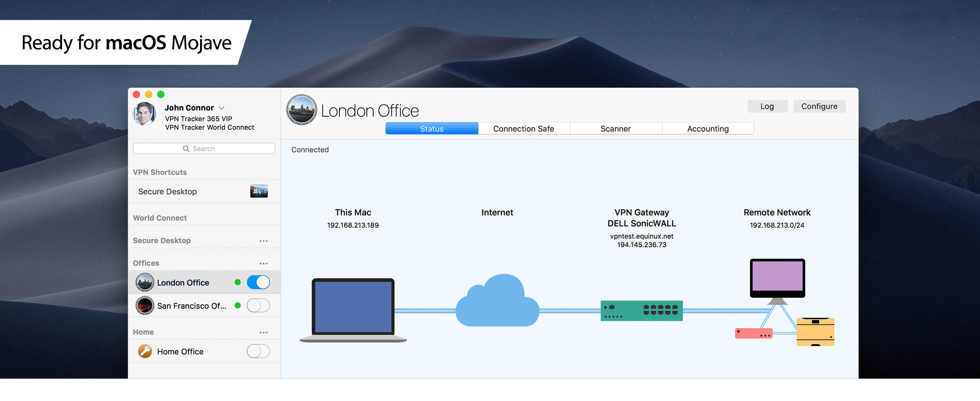Click the John Connor profile avatar
The width and height of the screenshot is (980, 401).
[x=145, y=113]
